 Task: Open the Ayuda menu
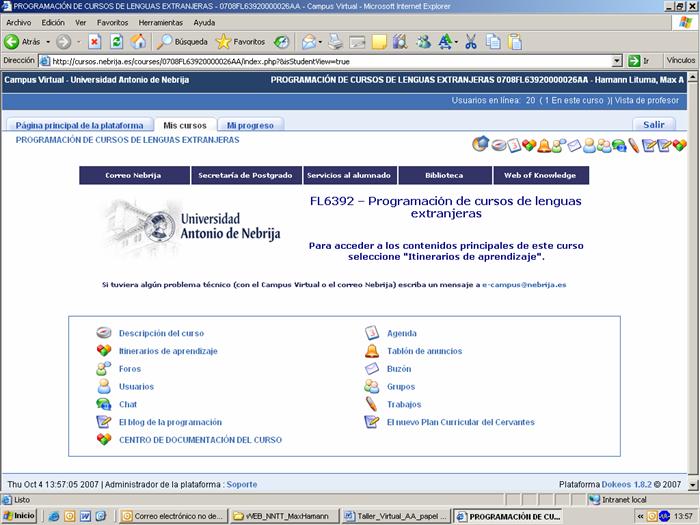click(x=204, y=22)
